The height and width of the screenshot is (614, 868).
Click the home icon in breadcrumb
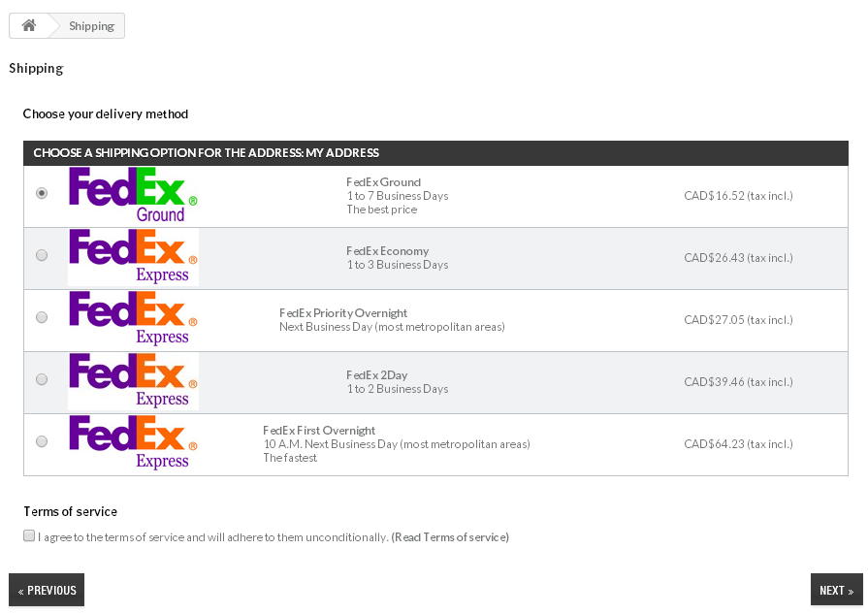coord(29,26)
